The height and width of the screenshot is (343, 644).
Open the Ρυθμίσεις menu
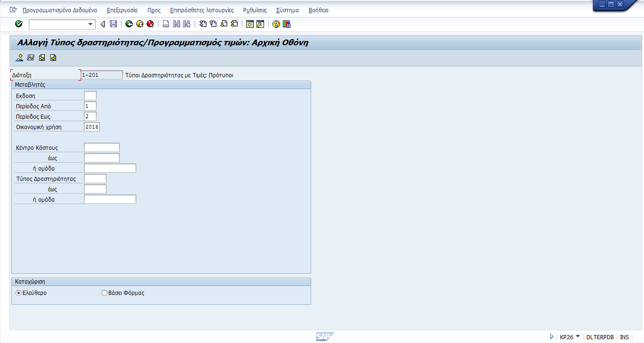(255, 10)
